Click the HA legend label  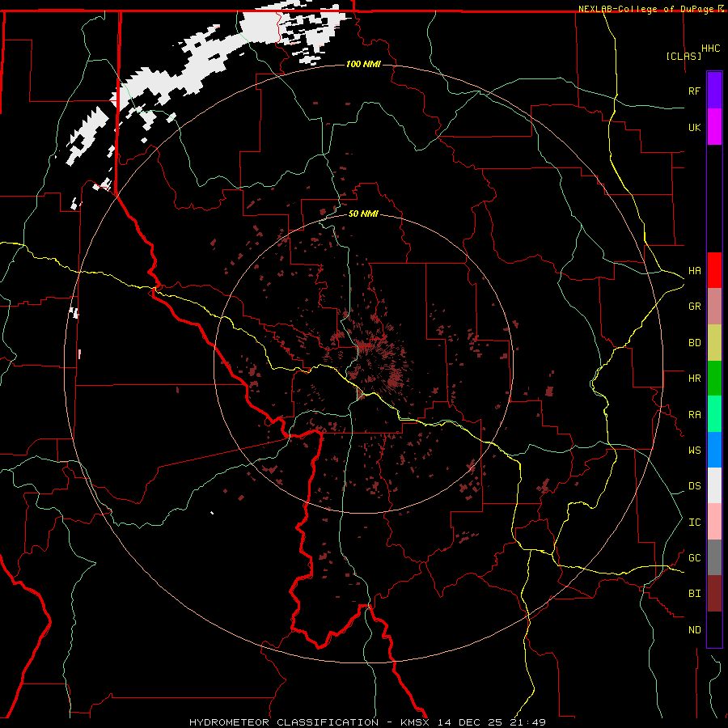click(694, 270)
